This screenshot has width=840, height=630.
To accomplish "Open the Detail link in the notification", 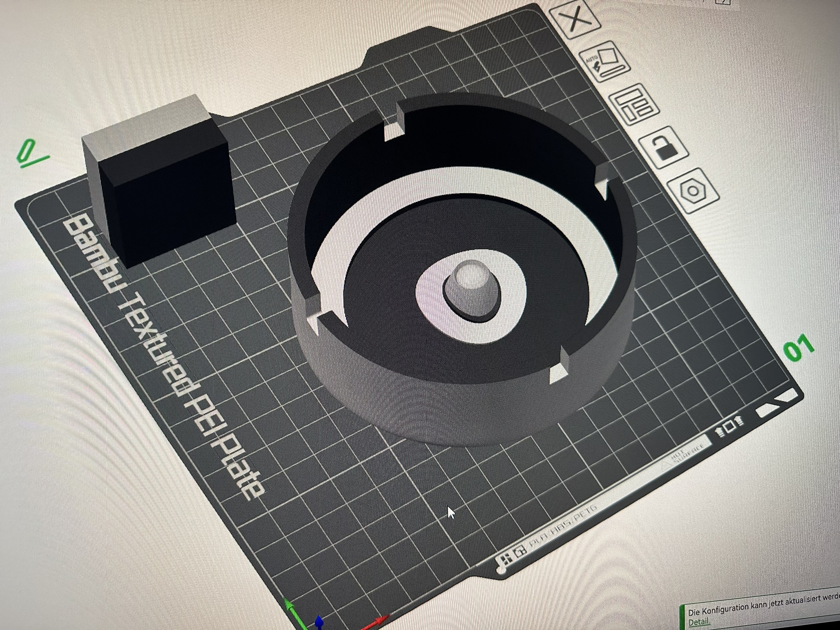I will coord(698,622).
